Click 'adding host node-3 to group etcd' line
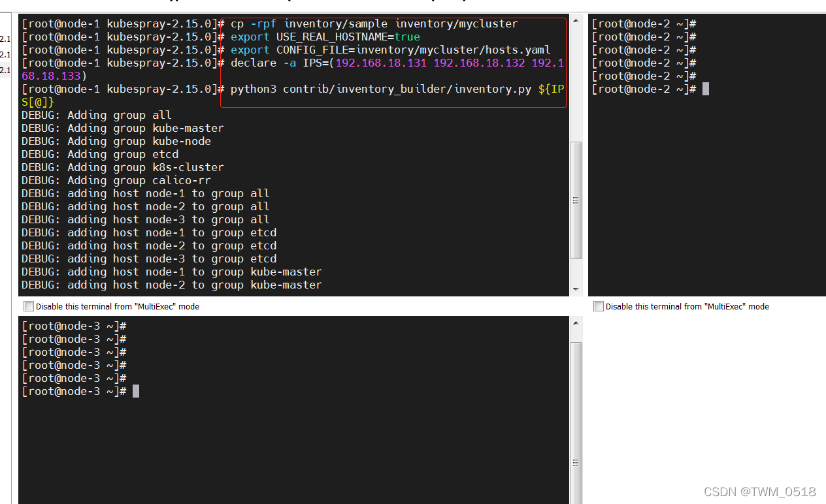The image size is (826, 504). coord(148,259)
